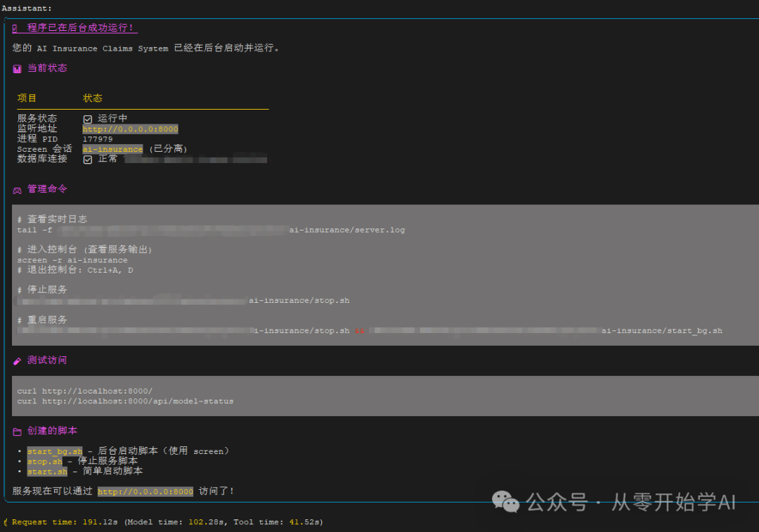Click the highlighted ai-insurance screen session name
The height and width of the screenshot is (532, 759).
pos(112,150)
